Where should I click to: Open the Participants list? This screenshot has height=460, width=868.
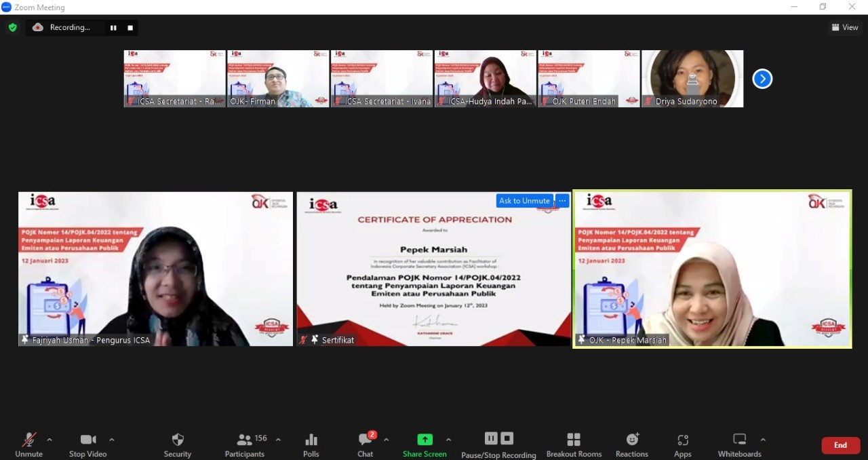[x=245, y=444]
